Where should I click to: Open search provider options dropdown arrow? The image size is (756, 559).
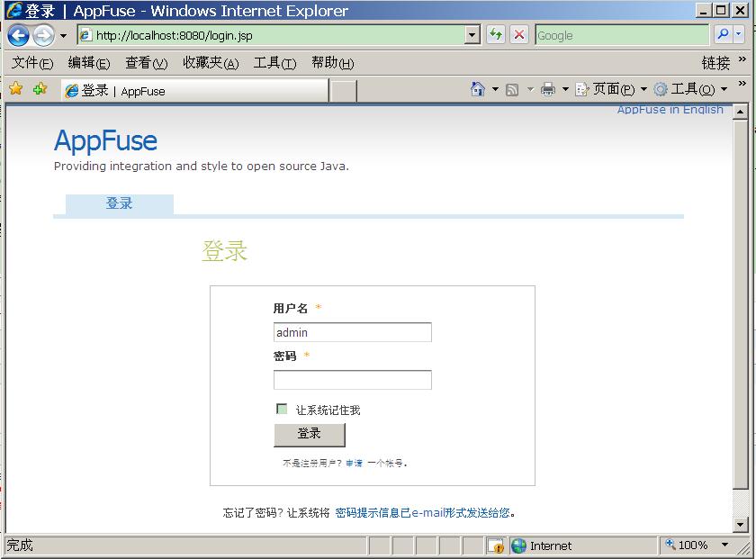[x=739, y=34]
